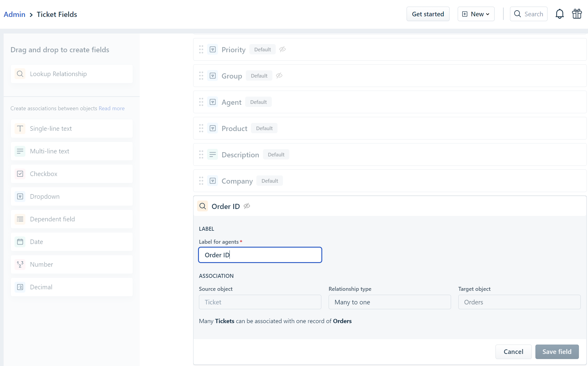
Task: Select the Checkbox field type icon
Action: pyautogui.click(x=20, y=174)
